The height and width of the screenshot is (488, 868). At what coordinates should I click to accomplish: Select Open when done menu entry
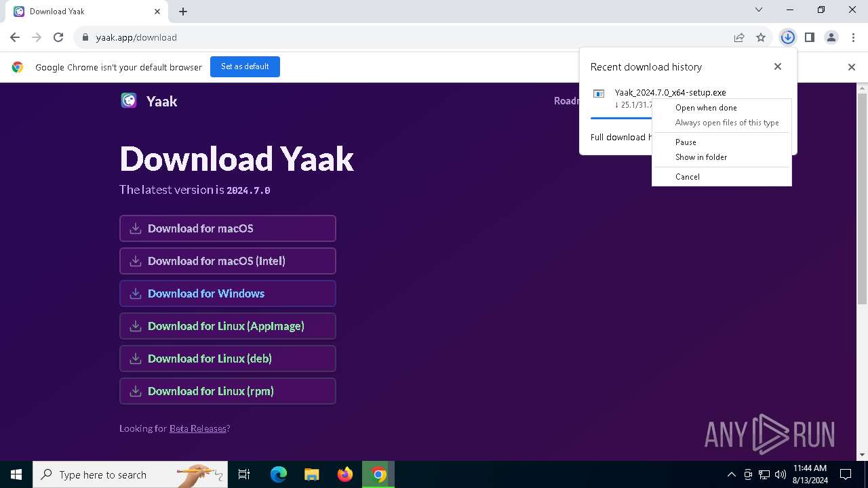[x=722, y=108]
